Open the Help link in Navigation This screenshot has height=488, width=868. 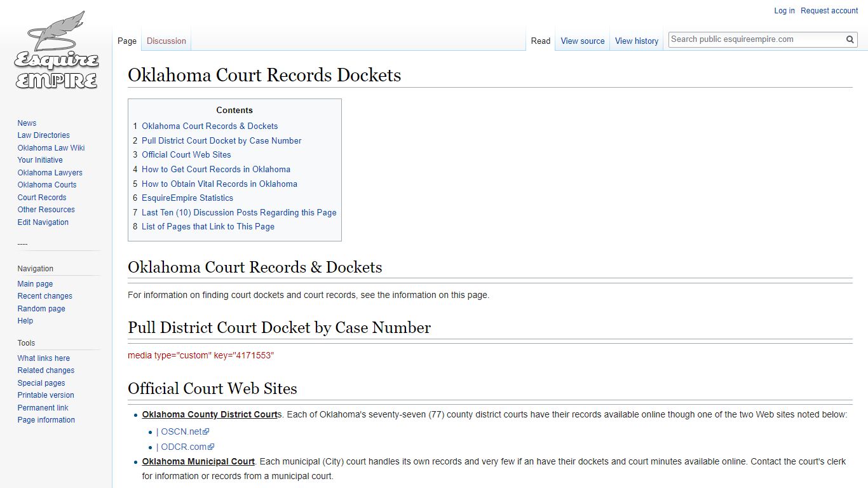pos(25,321)
